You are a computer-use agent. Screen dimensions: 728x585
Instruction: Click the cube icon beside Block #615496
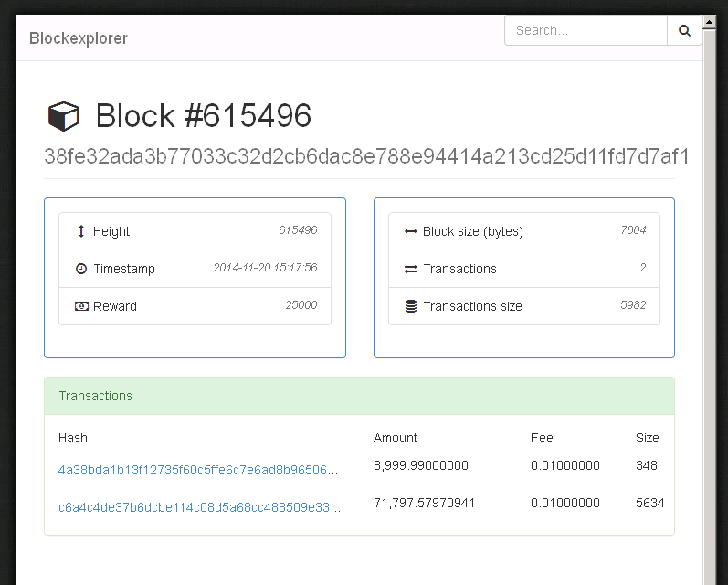(64, 116)
